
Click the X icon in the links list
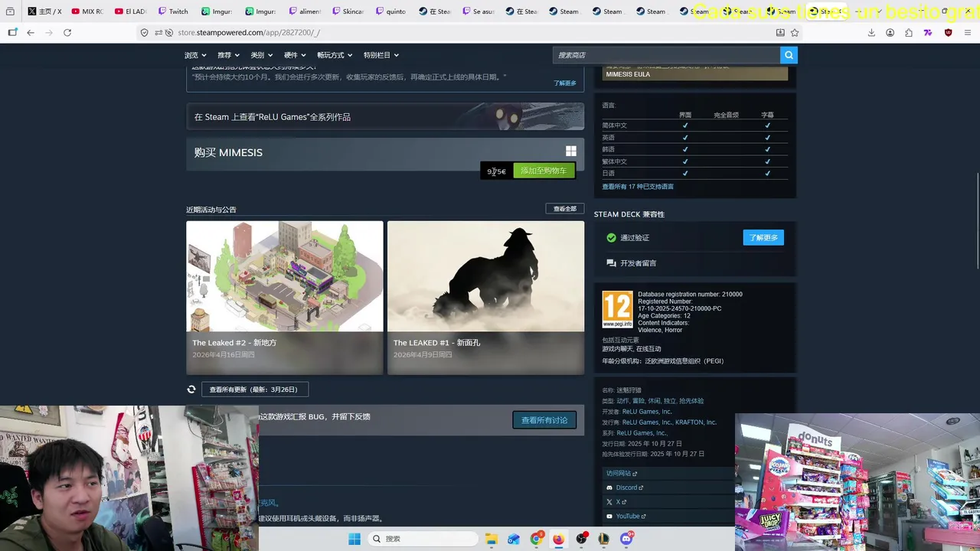tap(609, 502)
